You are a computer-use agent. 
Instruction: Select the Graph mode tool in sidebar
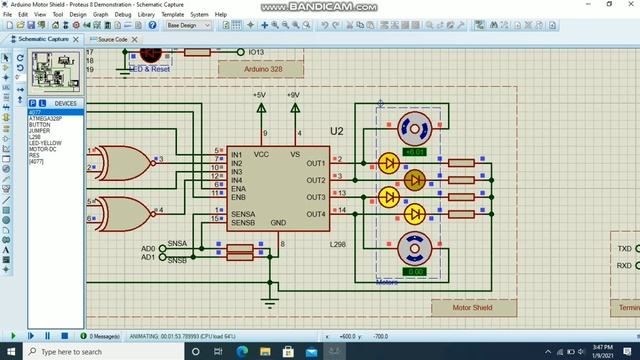pos(6,149)
